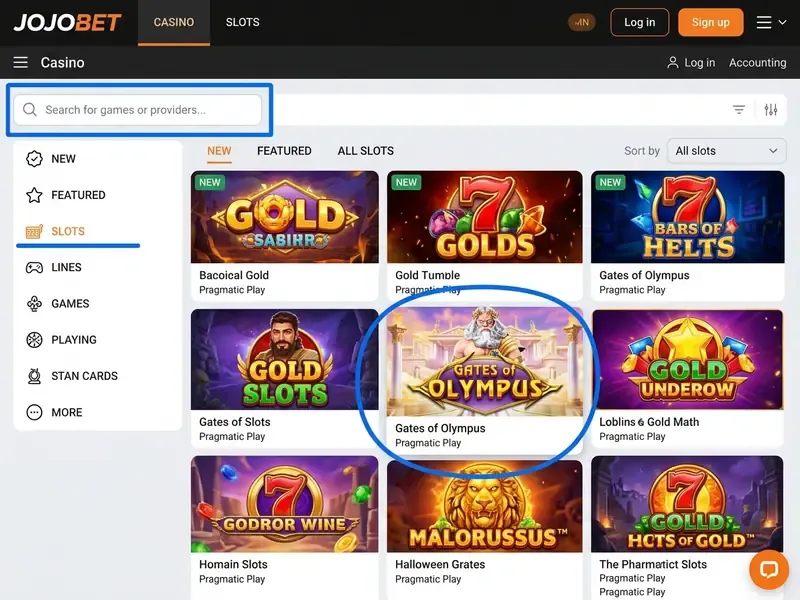This screenshot has width=800, height=600.
Task: Select the ALL SLOTS category tab
Action: point(366,151)
